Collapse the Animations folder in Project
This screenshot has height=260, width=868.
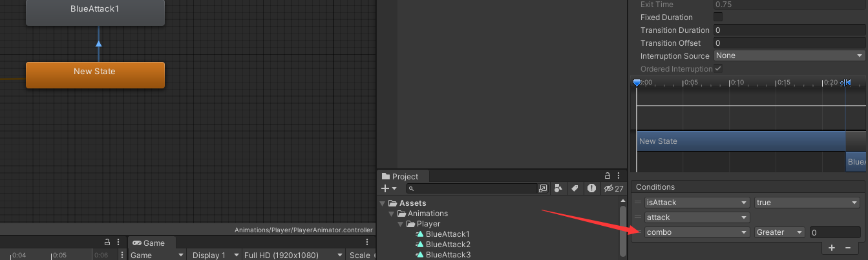tap(391, 214)
